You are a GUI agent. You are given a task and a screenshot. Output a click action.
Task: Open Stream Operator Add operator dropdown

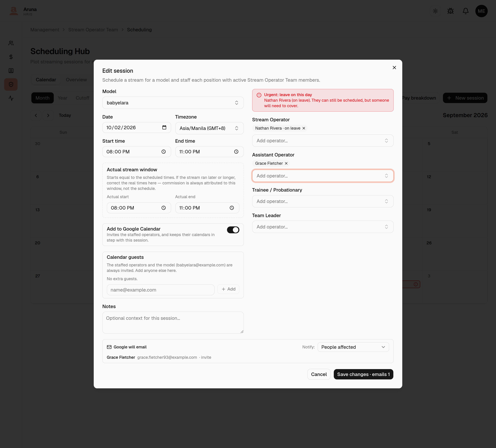[x=323, y=141]
